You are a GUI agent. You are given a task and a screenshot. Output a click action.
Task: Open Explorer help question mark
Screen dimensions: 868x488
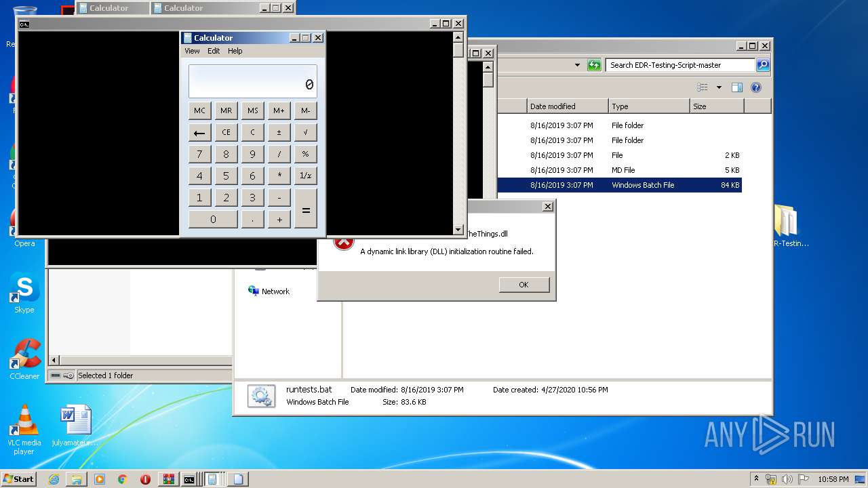point(756,87)
